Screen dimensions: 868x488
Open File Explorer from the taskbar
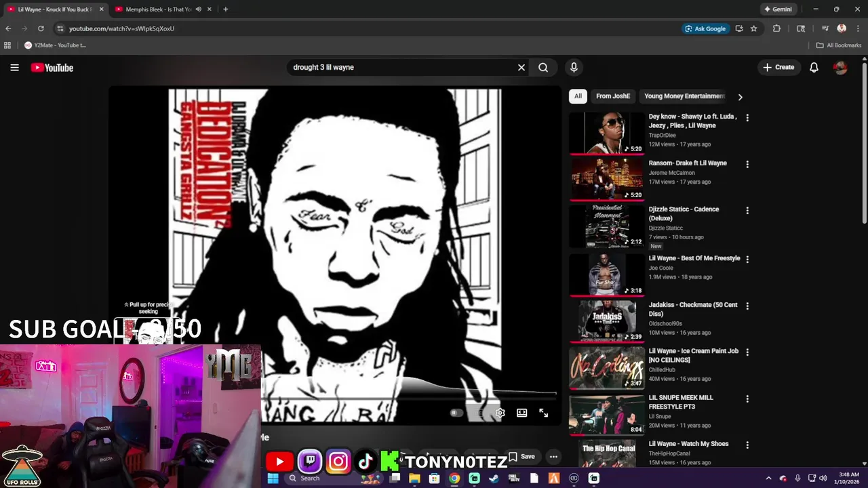(414, 478)
